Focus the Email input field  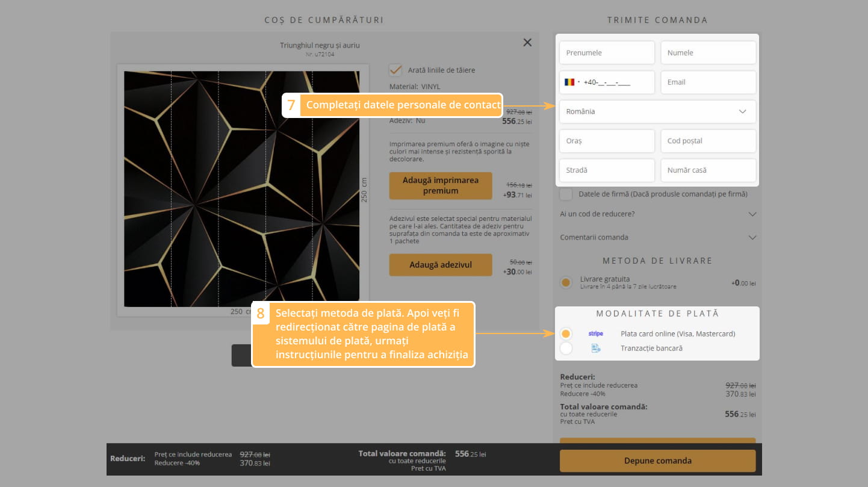coord(708,82)
